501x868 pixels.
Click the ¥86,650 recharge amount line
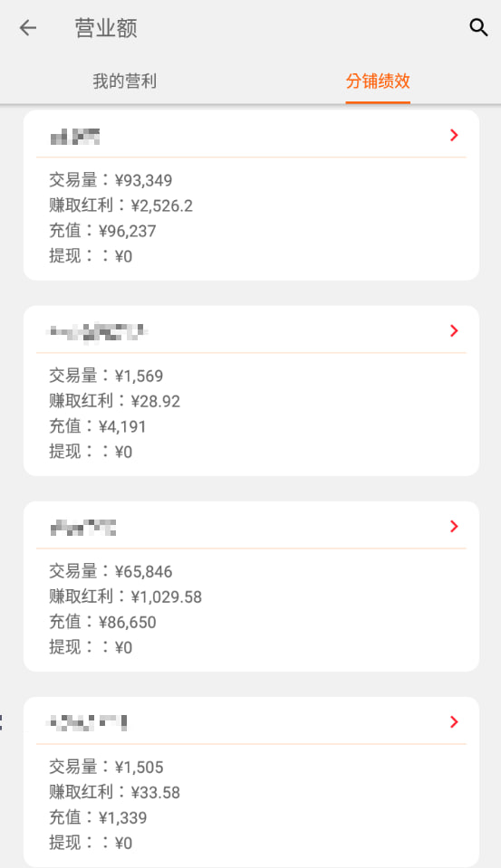[x=102, y=622]
